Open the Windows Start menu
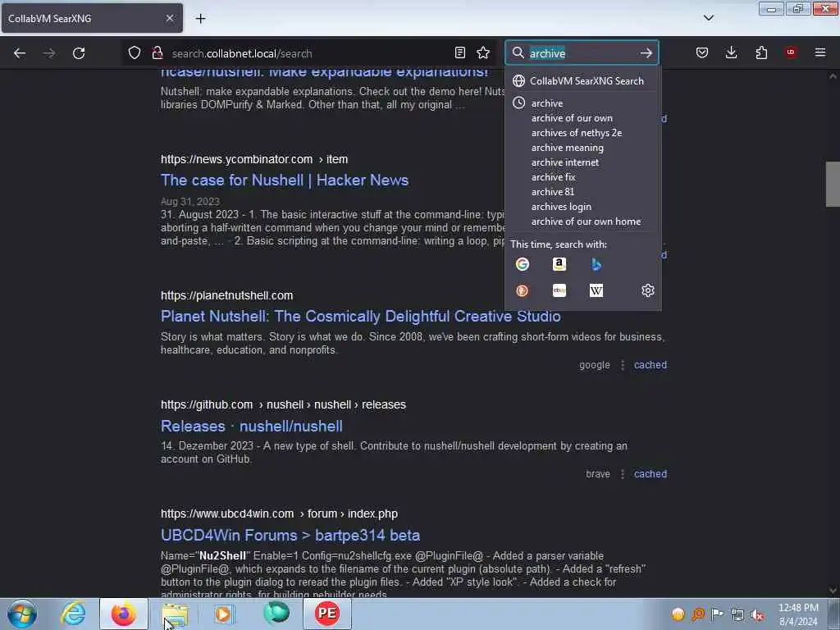Image resolution: width=840 pixels, height=630 pixels. pyautogui.click(x=22, y=614)
